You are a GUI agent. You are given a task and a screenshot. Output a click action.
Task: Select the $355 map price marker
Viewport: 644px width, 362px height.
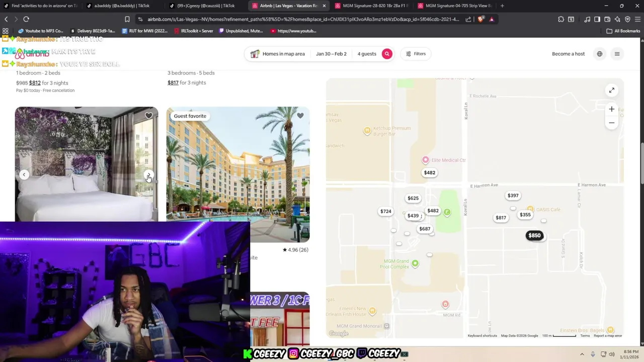pos(525,215)
